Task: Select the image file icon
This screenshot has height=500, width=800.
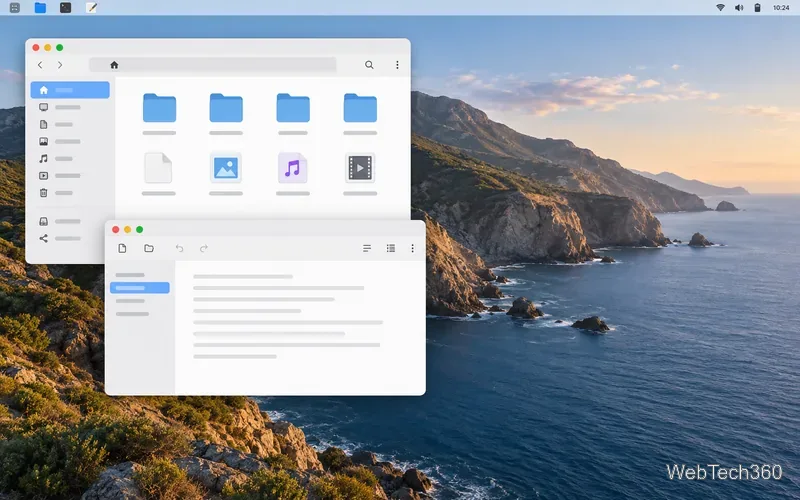Action: point(226,168)
